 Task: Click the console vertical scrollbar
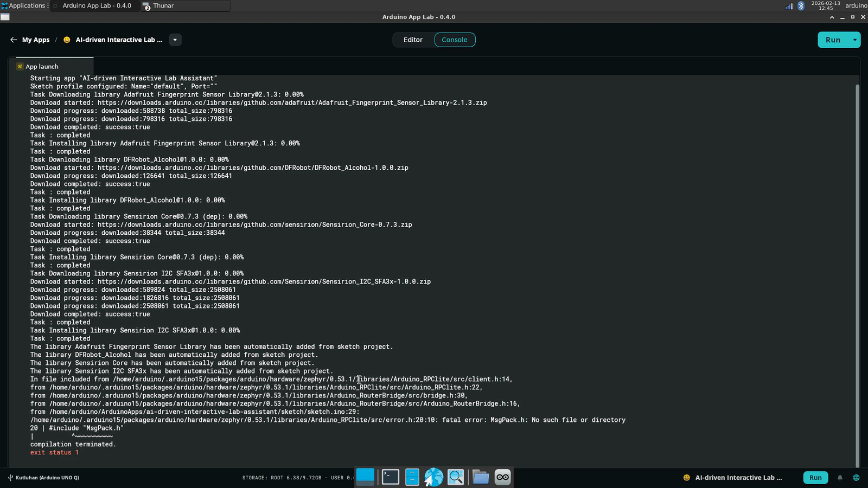pyautogui.click(x=857, y=275)
